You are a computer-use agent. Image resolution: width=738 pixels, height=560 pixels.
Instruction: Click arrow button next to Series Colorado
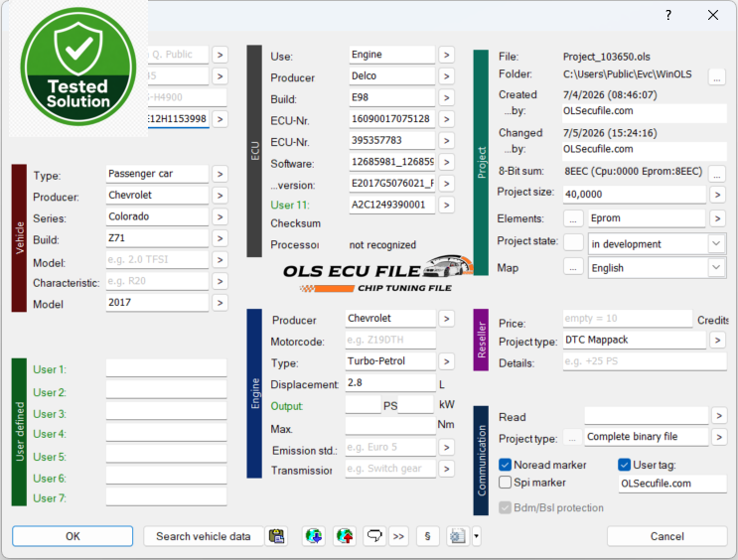[220, 216]
